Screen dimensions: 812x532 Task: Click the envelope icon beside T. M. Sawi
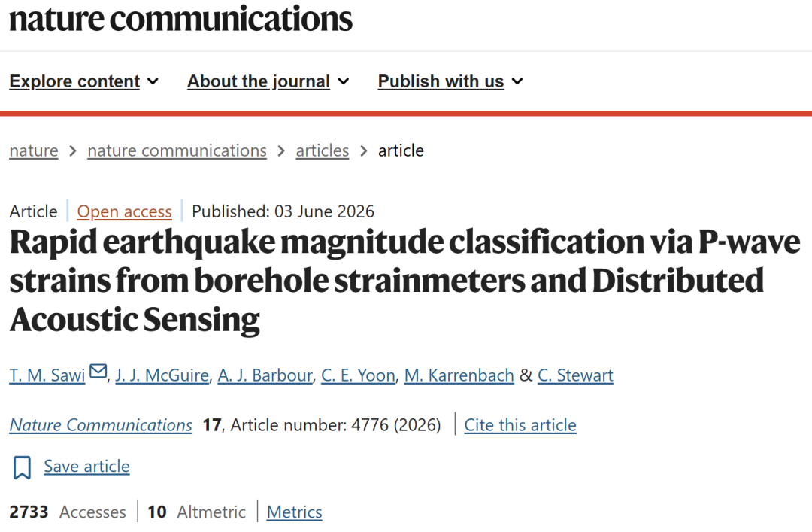(98, 371)
